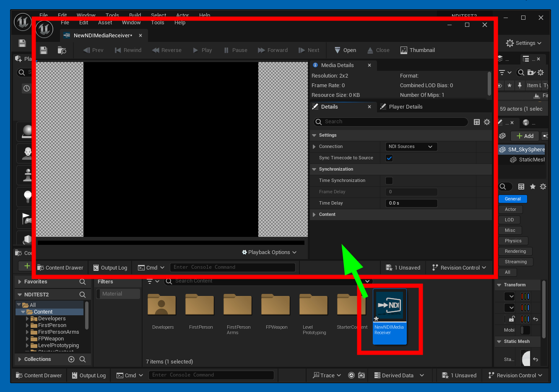Screen dimensions: 559x392
Task: Open the Thumbnail capture tool
Action: pos(417,50)
